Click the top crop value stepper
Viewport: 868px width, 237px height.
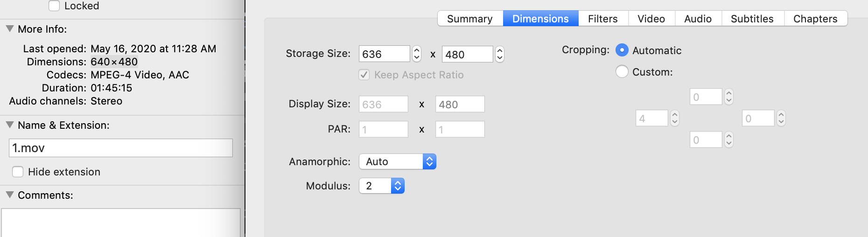729,97
